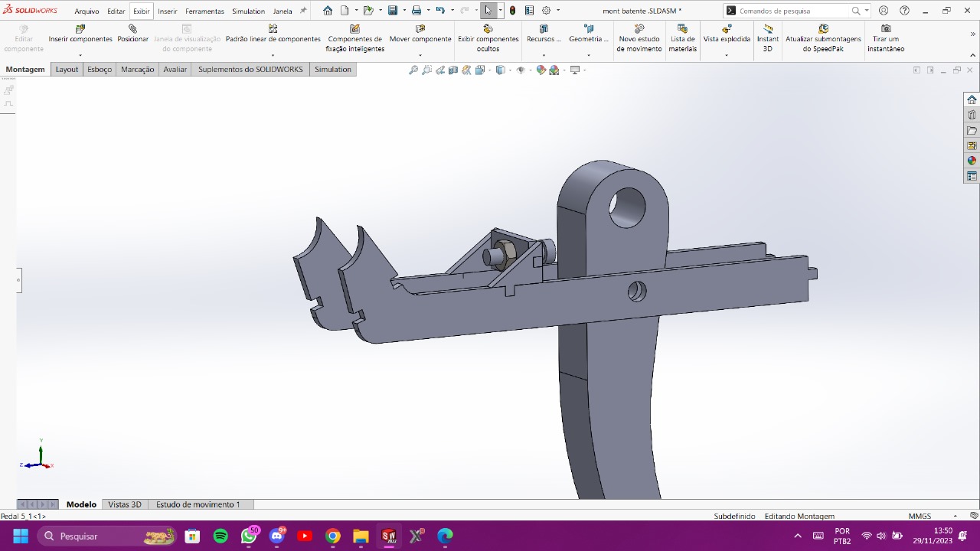The height and width of the screenshot is (551, 980).
Task: Click the Inserir componentes icon
Action: pyautogui.click(x=80, y=29)
